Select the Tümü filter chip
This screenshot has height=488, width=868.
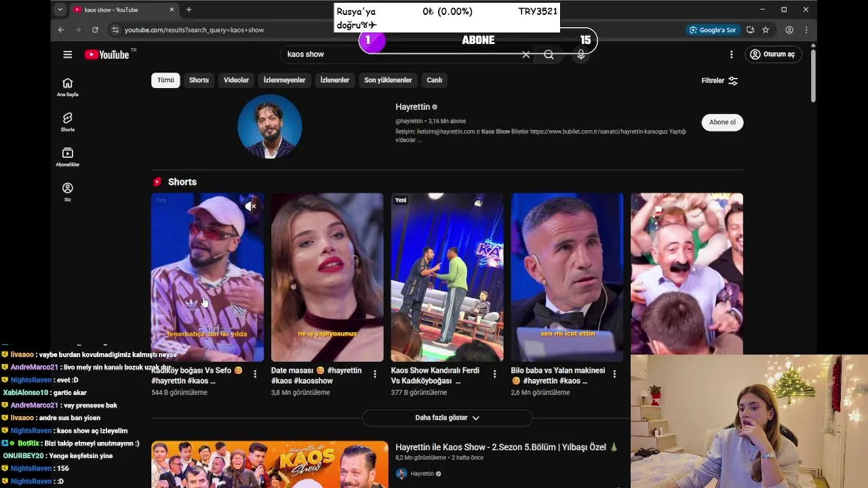(165, 80)
